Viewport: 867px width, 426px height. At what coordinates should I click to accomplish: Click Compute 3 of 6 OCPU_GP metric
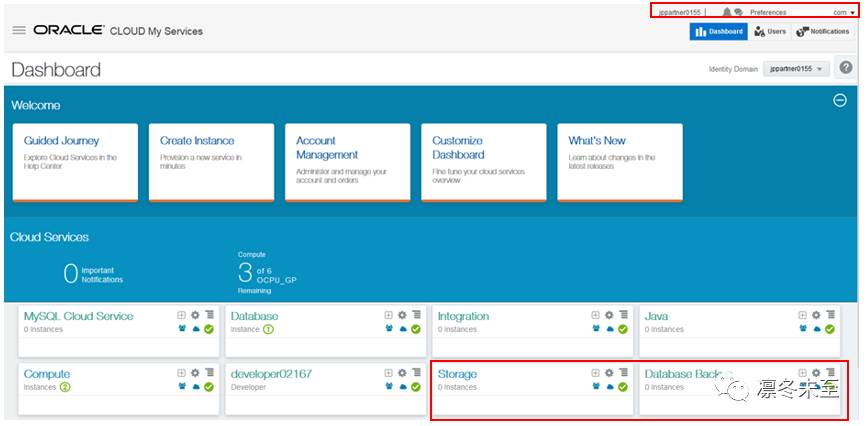[x=268, y=272]
